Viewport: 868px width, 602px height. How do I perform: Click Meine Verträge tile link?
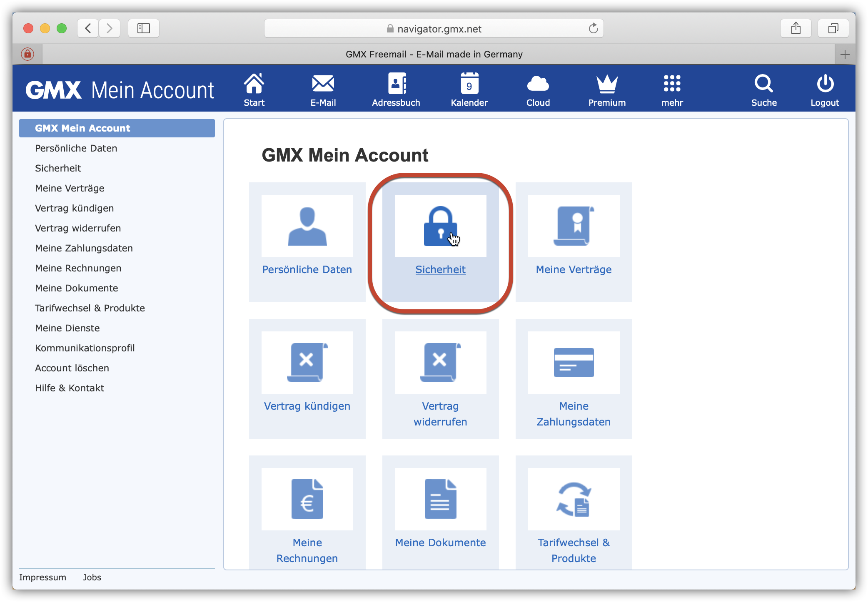[x=574, y=270]
